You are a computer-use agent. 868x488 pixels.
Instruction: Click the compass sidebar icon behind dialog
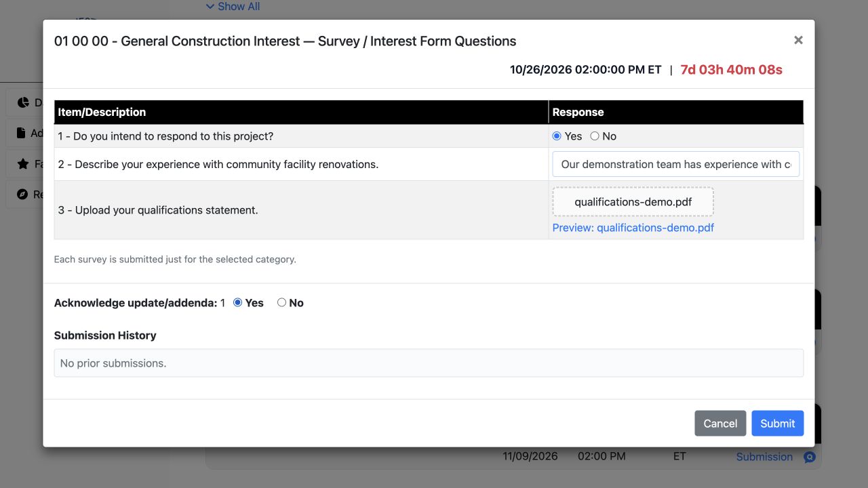pyautogui.click(x=22, y=195)
